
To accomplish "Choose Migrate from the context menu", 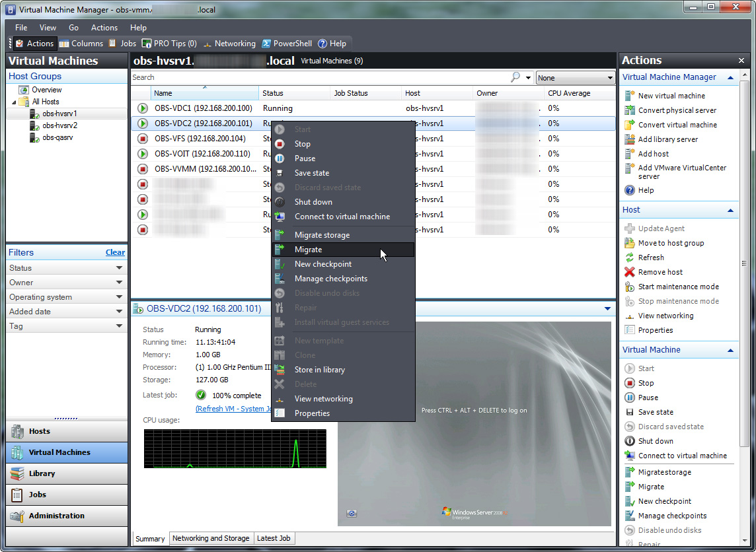I will click(x=307, y=249).
